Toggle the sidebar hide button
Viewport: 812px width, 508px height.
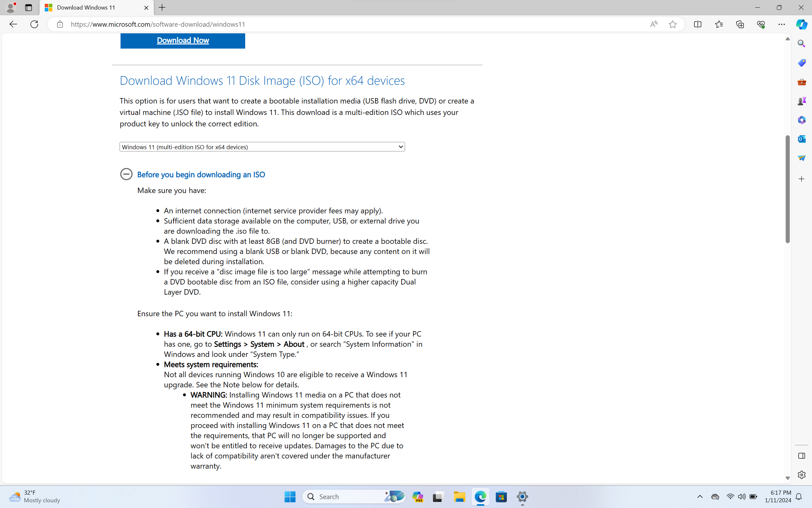(801, 456)
